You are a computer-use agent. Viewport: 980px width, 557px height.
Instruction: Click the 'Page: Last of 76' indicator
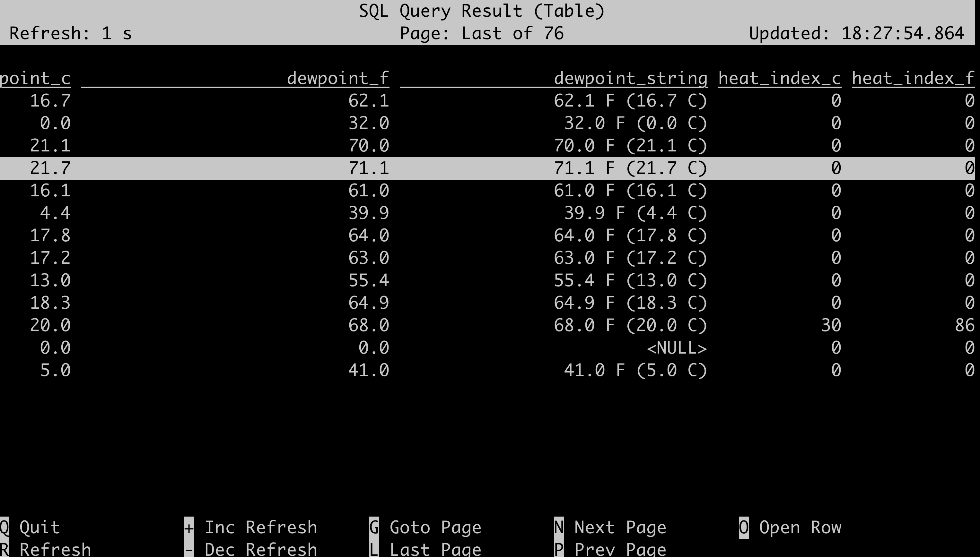click(x=482, y=33)
